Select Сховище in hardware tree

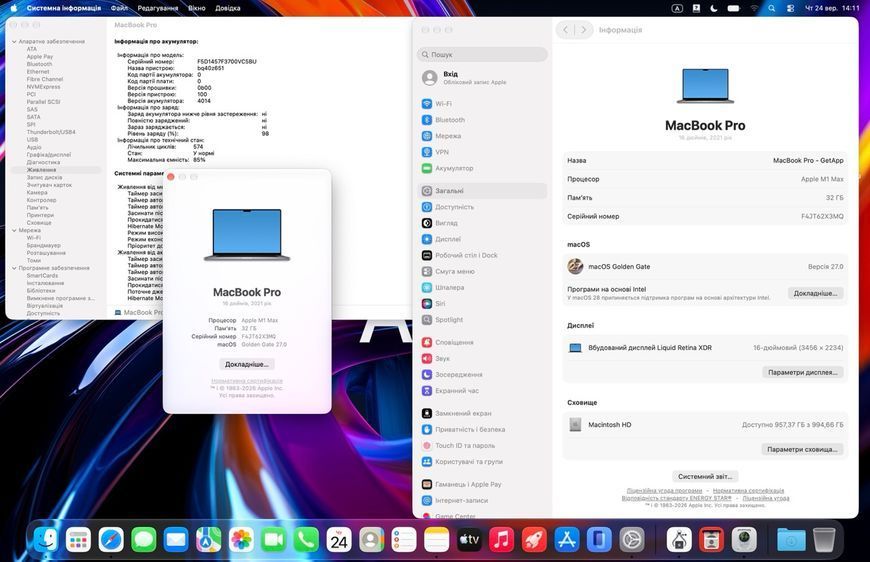[39, 223]
